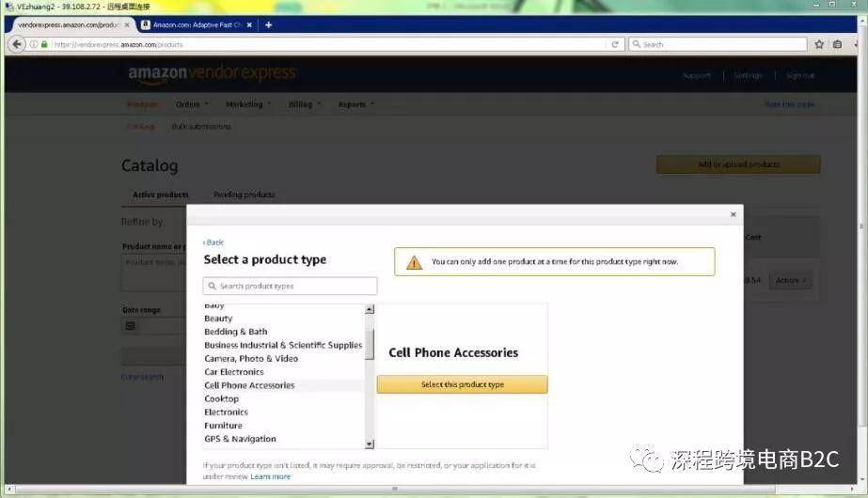The width and height of the screenshot is (868, 498).
Task: Open the Learn more link
Action: point(270,476)
